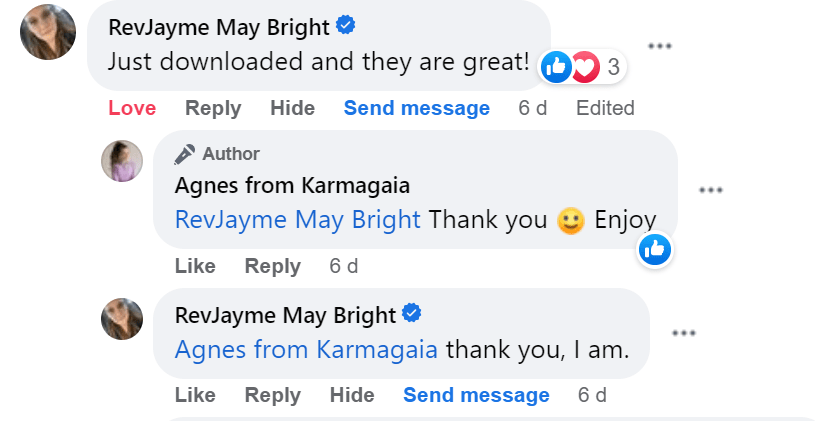The width and height of the screenshot is (815, 421).
Task: Toggle Love reaction on top comment
Action: (132, 108)
